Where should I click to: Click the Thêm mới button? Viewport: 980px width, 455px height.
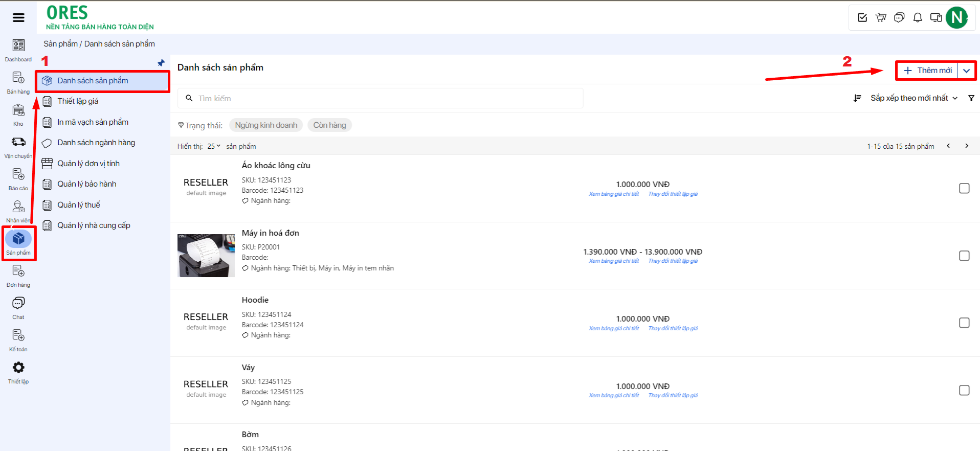(x=928, y=71)
